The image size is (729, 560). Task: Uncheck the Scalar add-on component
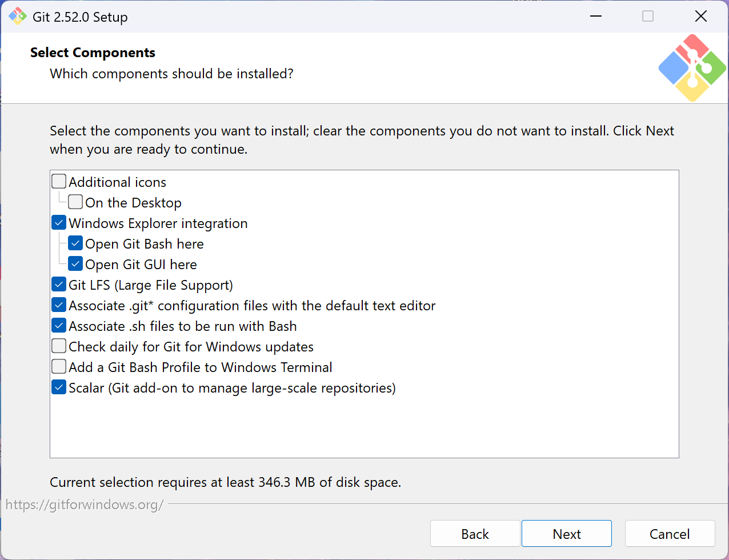(59, 387)
